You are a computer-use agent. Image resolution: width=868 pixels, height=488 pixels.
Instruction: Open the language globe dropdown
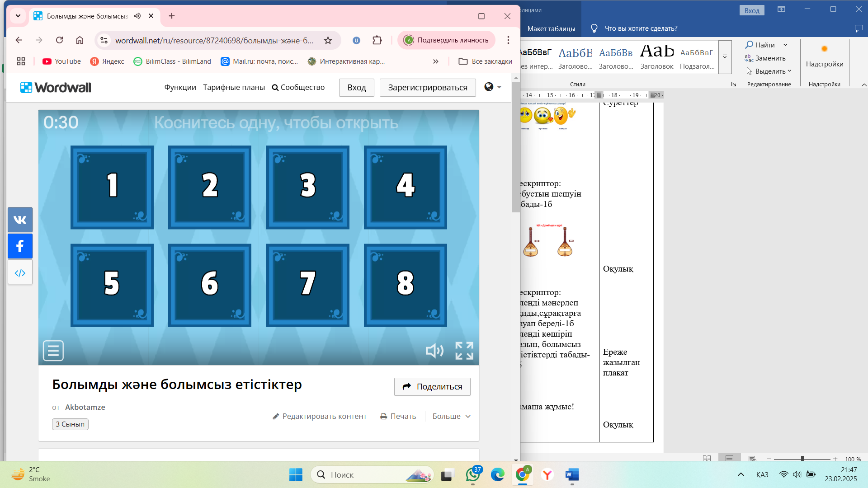point(492,87)
